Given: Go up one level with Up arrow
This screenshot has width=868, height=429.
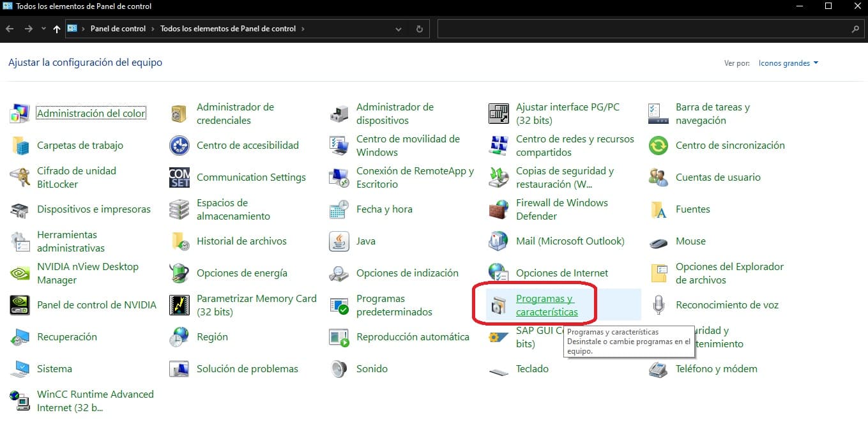Looking at the screenshot, I should pyautogui.click(x=57, y=29).
